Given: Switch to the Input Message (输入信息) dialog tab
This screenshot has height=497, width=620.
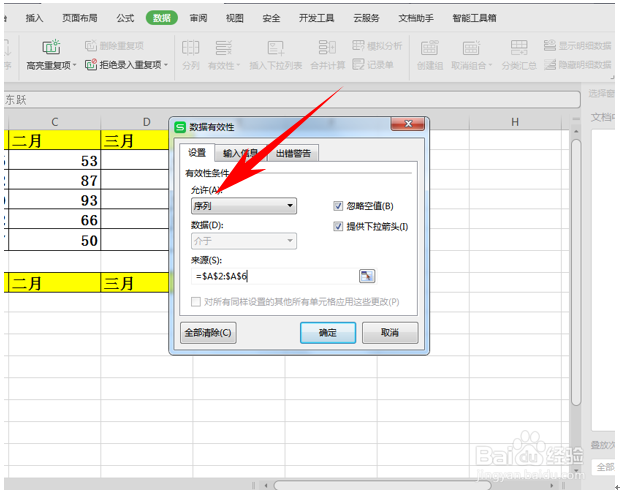Looking at the screenshot, I should (x=241, y=153).
